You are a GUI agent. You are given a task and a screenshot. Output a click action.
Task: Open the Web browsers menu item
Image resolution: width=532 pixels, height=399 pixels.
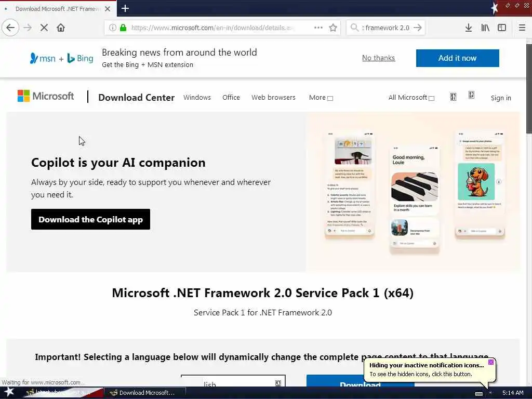pos(273,97)
